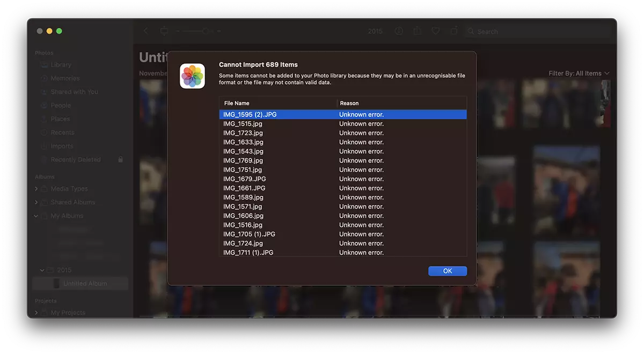644x354 pixels.
Task: Expand the Media Types folder
Action: 36,189
